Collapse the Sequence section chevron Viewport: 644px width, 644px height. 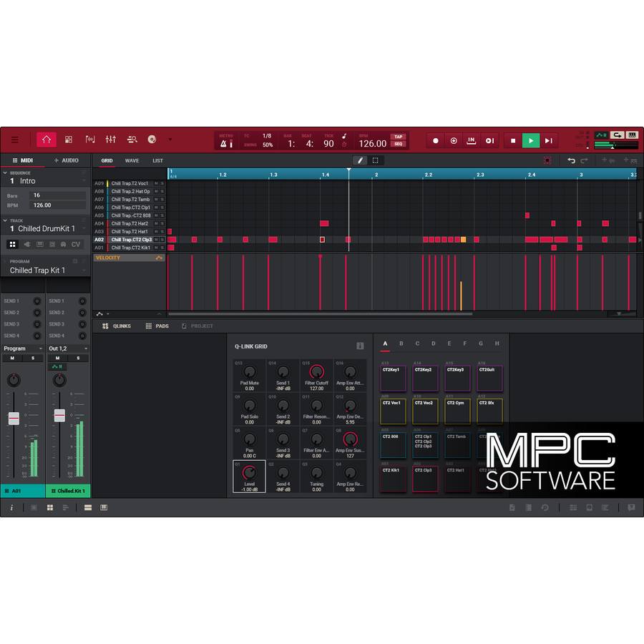[5, 172]
